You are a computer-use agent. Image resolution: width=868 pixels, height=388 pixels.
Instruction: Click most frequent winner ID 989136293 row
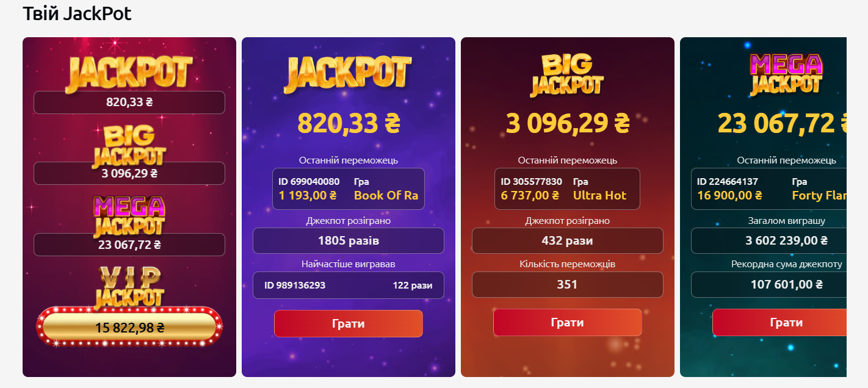click(348, 286)
